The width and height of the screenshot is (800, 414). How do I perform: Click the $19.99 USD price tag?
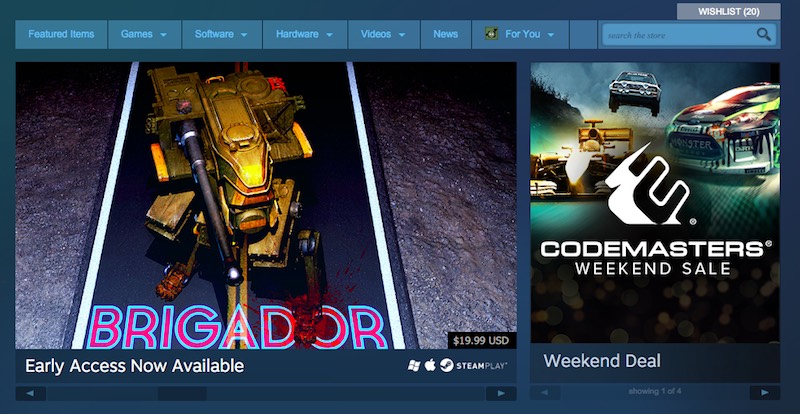(x=481, y=340)
